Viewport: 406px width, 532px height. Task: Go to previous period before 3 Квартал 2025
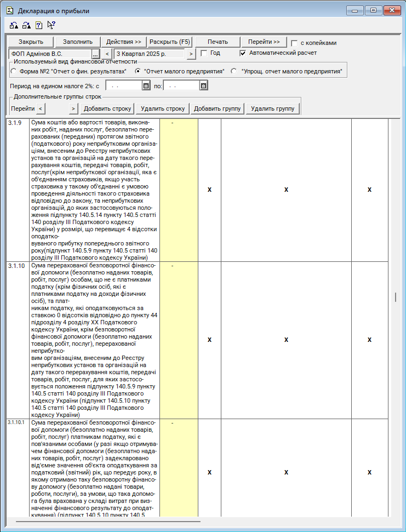pos(107,54)
